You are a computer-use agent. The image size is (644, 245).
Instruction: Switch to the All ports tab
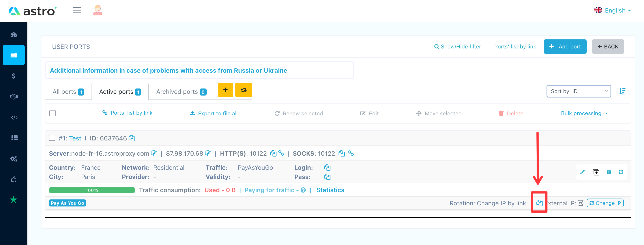click(x=68, y=92)
